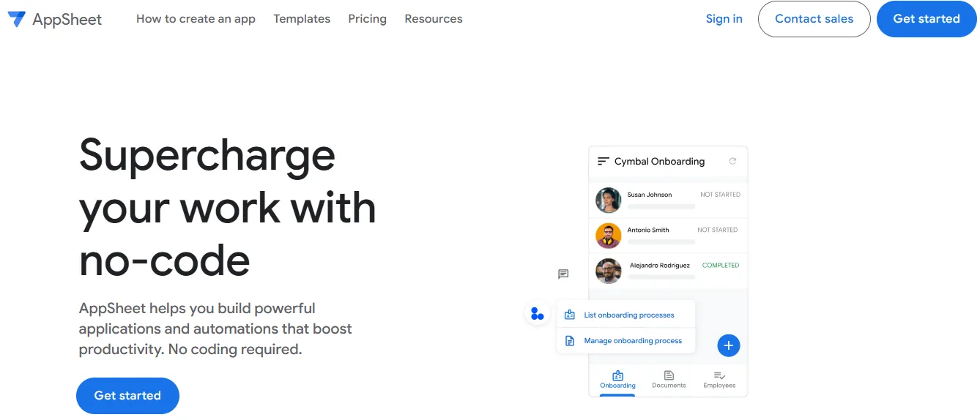Click the Contact sales button

click(x=814, y=19)
